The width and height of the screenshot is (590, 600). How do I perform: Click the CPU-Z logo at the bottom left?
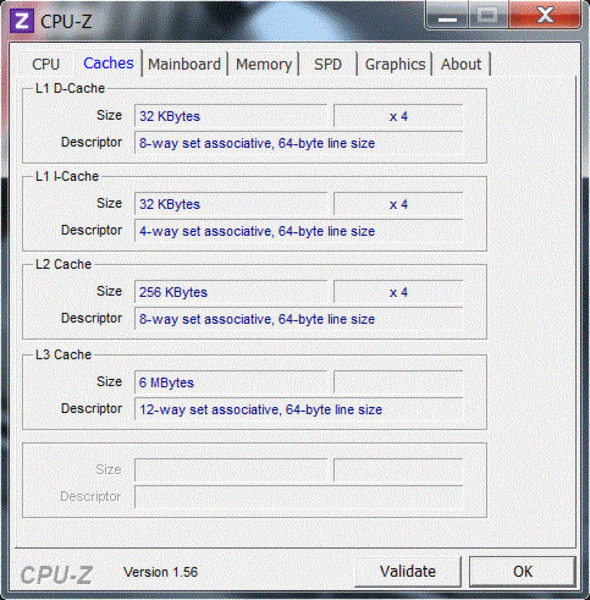(x=57, y=575)
